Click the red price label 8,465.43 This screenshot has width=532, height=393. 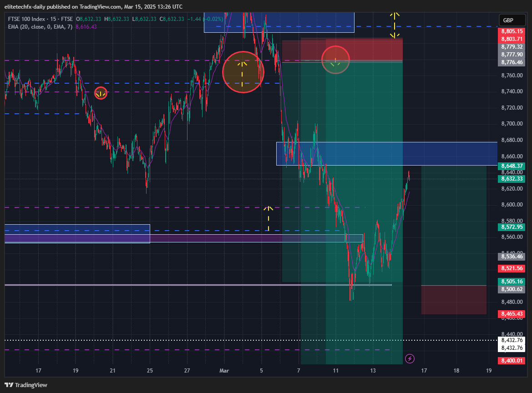[x=512, y=314]
